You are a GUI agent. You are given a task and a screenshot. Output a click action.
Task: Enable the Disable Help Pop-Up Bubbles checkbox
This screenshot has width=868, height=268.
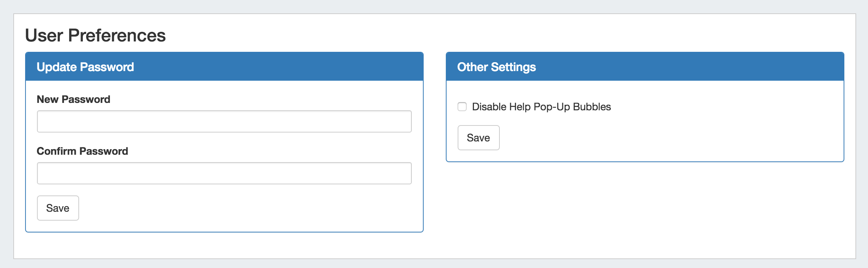pos(462,107)
